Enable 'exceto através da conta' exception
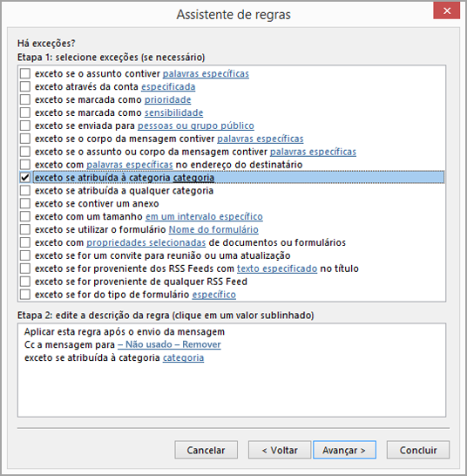467x476 pixels. pyautogui.click(x=25, y=86)
